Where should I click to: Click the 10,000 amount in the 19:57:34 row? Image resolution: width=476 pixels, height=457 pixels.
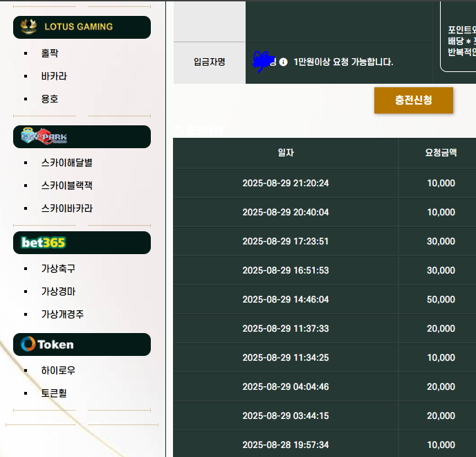[441, 445]
